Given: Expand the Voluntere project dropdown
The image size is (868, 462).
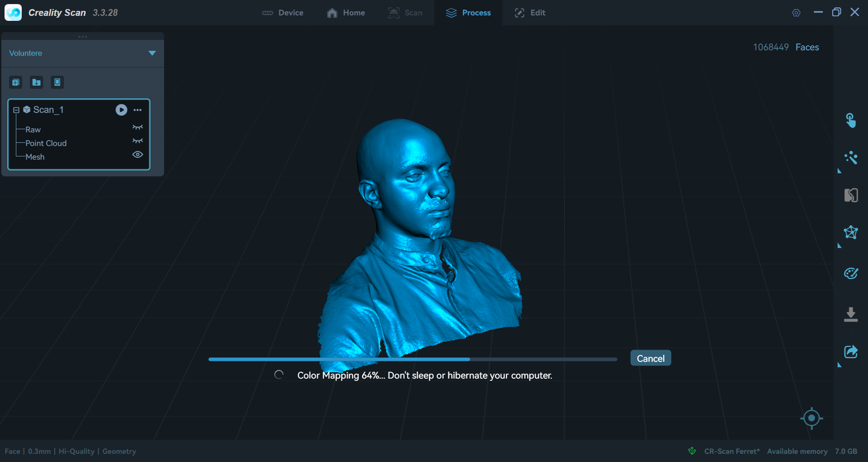Looking at the screenshot, I should click(152, 53).
